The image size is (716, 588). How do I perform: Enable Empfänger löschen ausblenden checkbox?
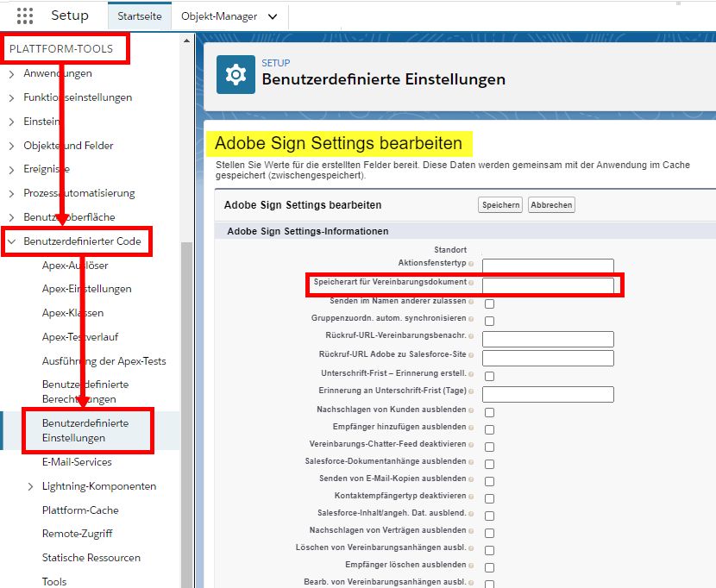[489, 567]
